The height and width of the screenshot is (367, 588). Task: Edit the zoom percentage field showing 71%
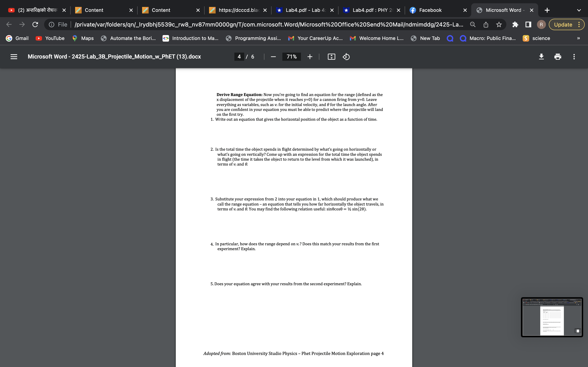(x=291, y=56)
